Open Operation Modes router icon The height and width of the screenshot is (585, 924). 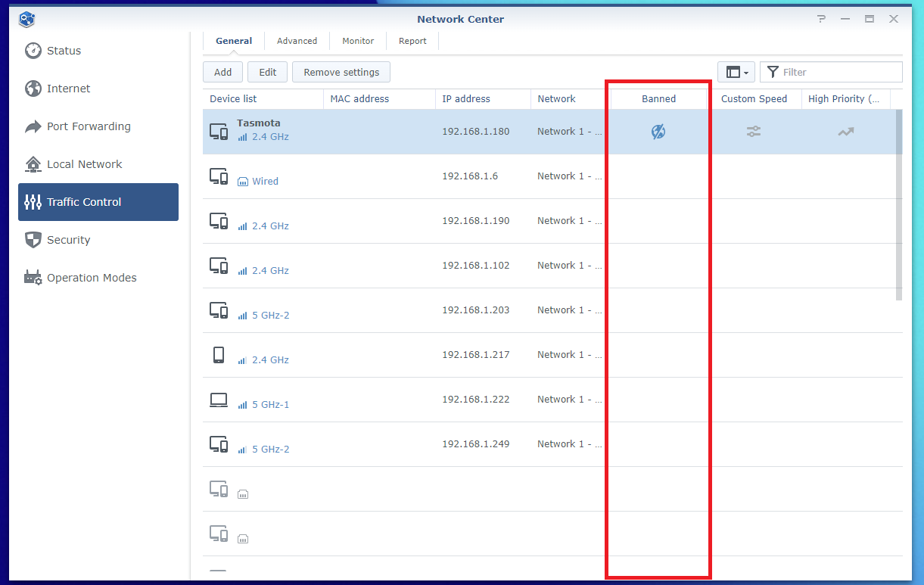click(33, 278)
